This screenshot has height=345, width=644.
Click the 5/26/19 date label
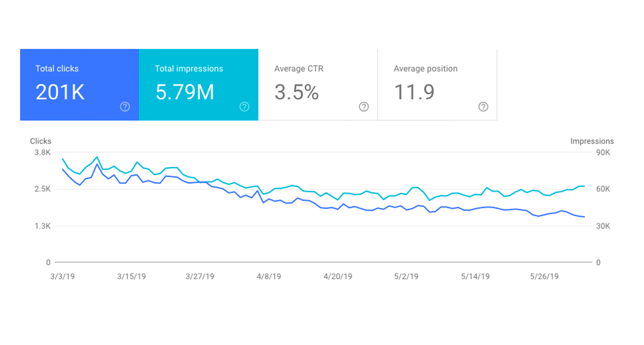544,277
